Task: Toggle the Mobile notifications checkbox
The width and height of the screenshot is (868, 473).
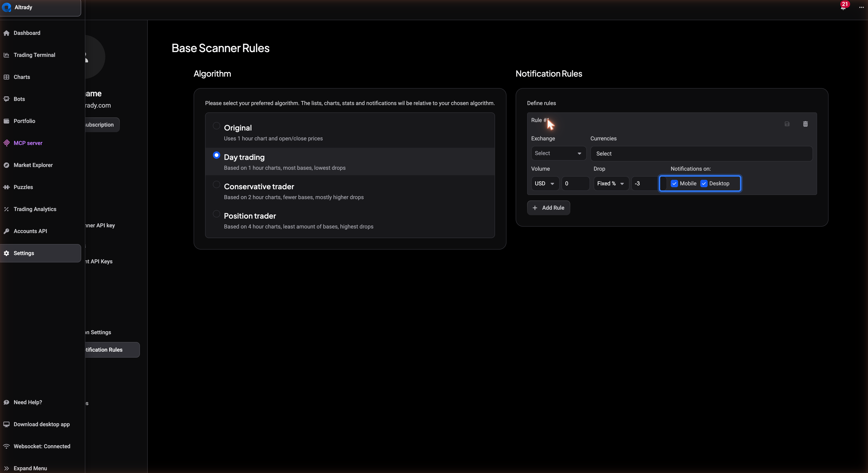Action: (674, 184)
